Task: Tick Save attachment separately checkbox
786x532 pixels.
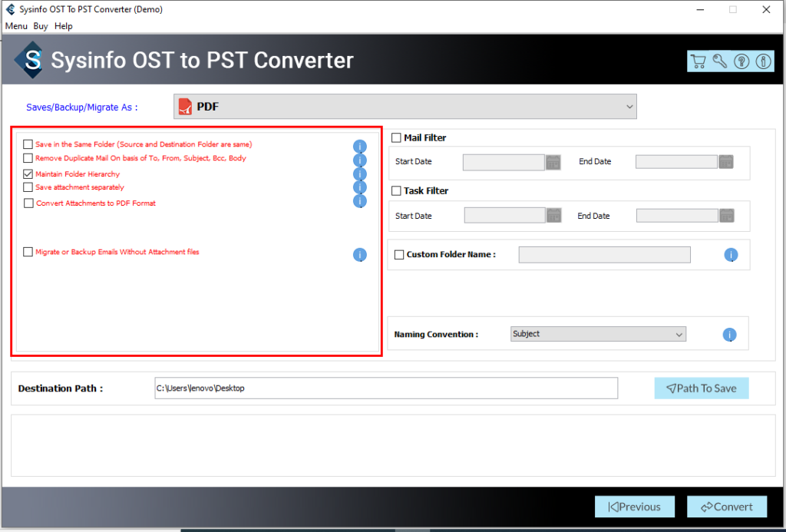Action: (28, 187)
